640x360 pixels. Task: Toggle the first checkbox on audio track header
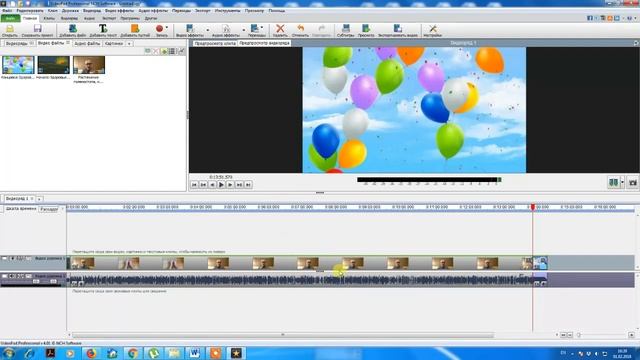tap(4, 276)
